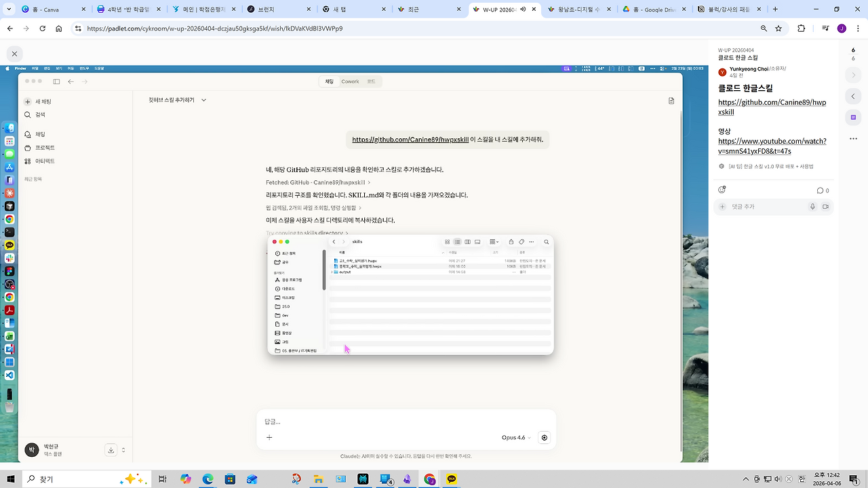Open search from the sidebar magnifier icon
868x488 pixels.
28,115
